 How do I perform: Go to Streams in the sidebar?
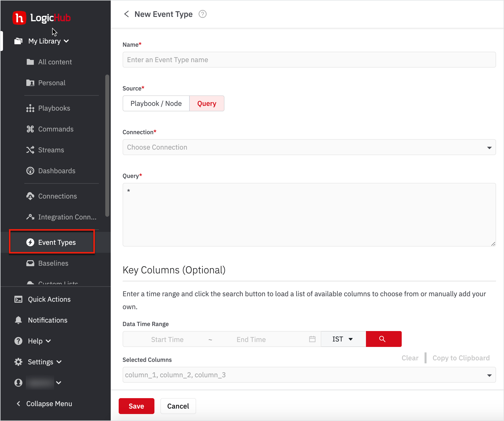[x=51, y=150]
